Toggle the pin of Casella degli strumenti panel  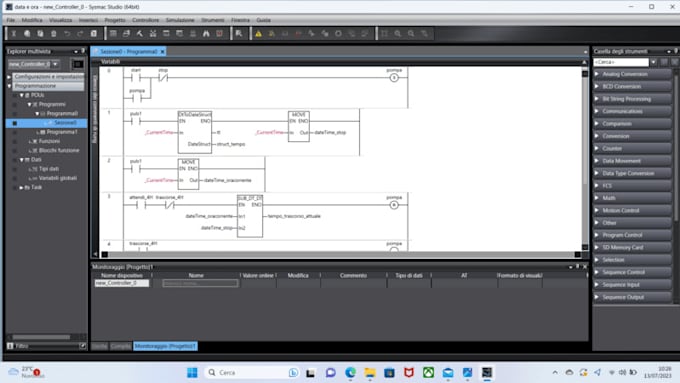[x=676, y=51]
